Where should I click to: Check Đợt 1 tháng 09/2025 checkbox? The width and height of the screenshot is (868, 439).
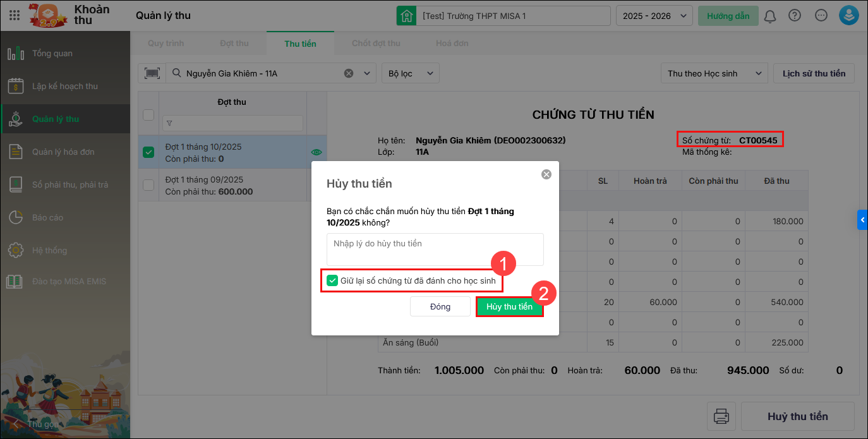(148, 185)
